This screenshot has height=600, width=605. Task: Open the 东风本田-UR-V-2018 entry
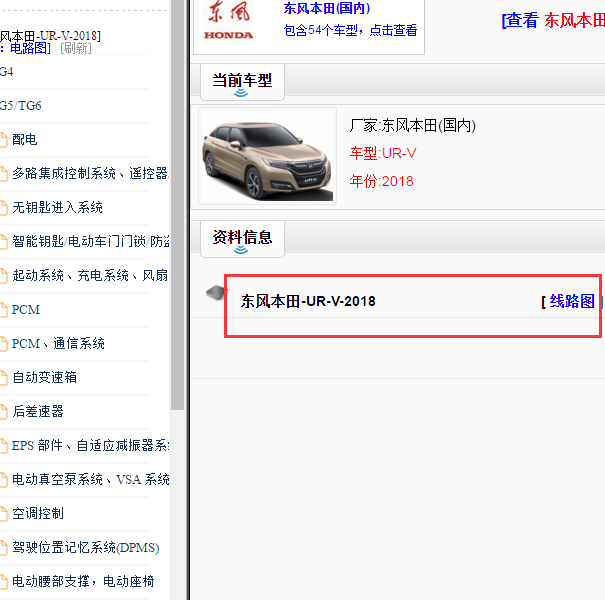pyautogui.click(x=308, y=301)
